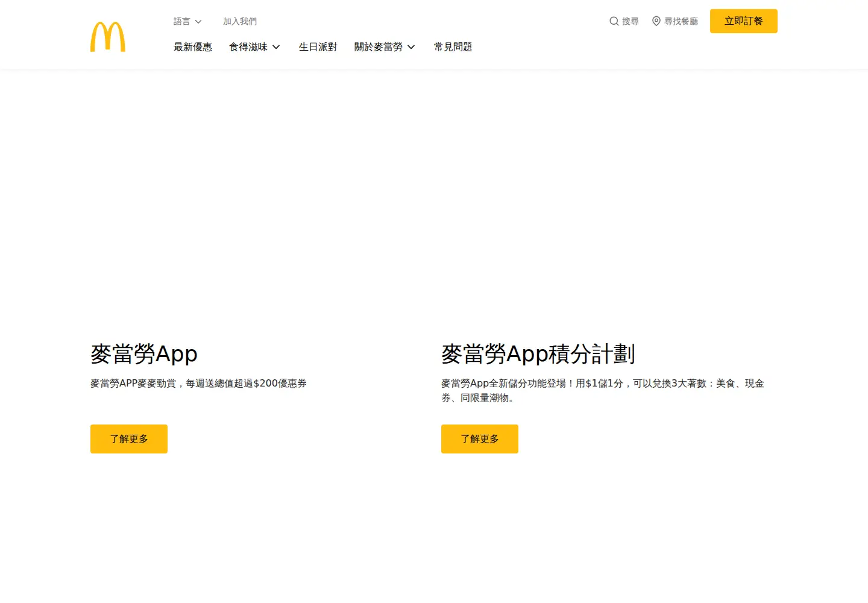
Task: Open the 關於麥當勞 menu item
Action: 379,47
